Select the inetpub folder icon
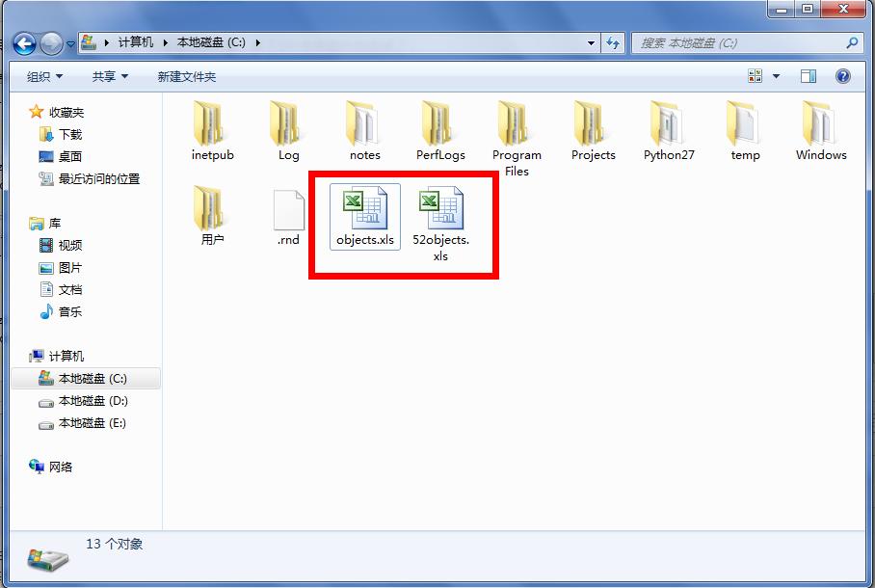The width and height of the screenshot is (875, 588). (210, 122)
